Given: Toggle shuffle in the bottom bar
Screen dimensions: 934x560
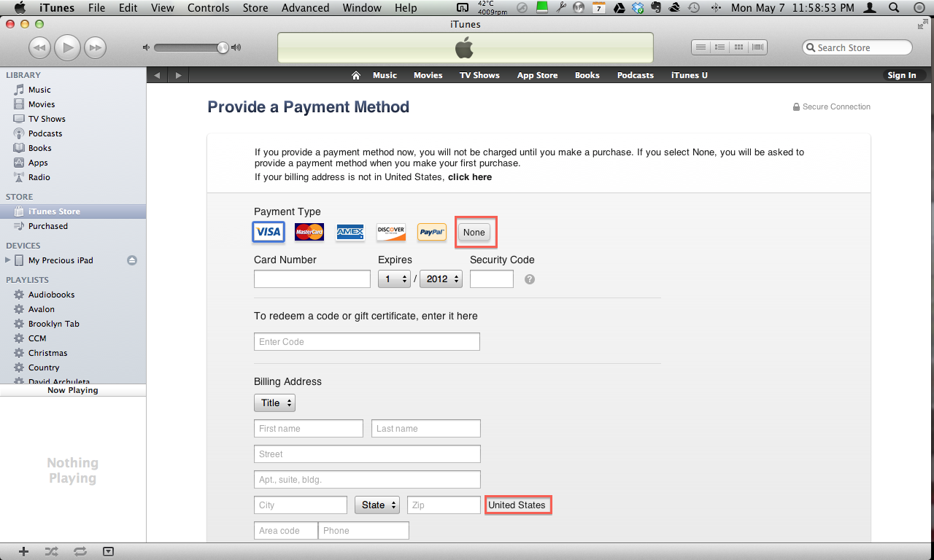Looking at the screenshot, I should tap(51, 551).
